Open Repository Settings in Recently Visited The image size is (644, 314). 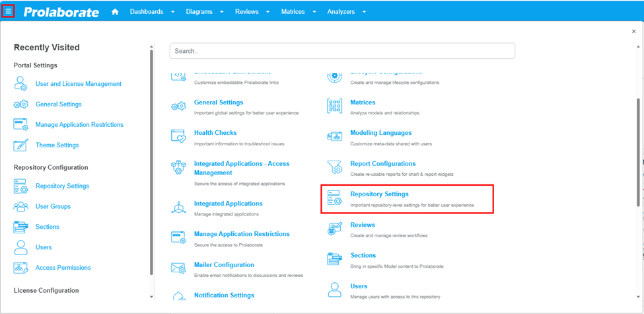click(x=62, y=186)
